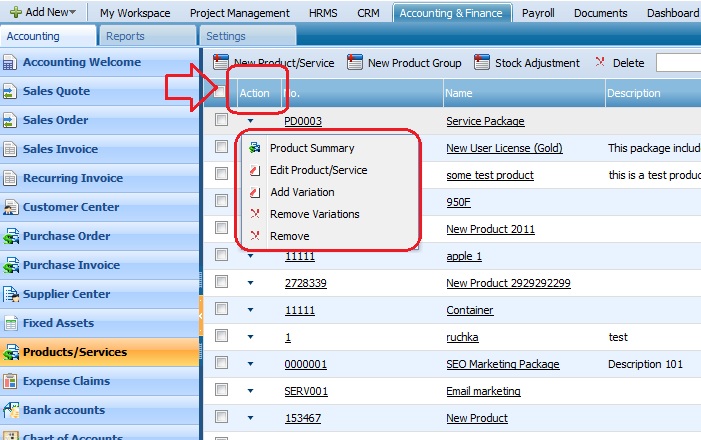
Task: Click the Stock Adjustment icon
Action: (482, 62)
